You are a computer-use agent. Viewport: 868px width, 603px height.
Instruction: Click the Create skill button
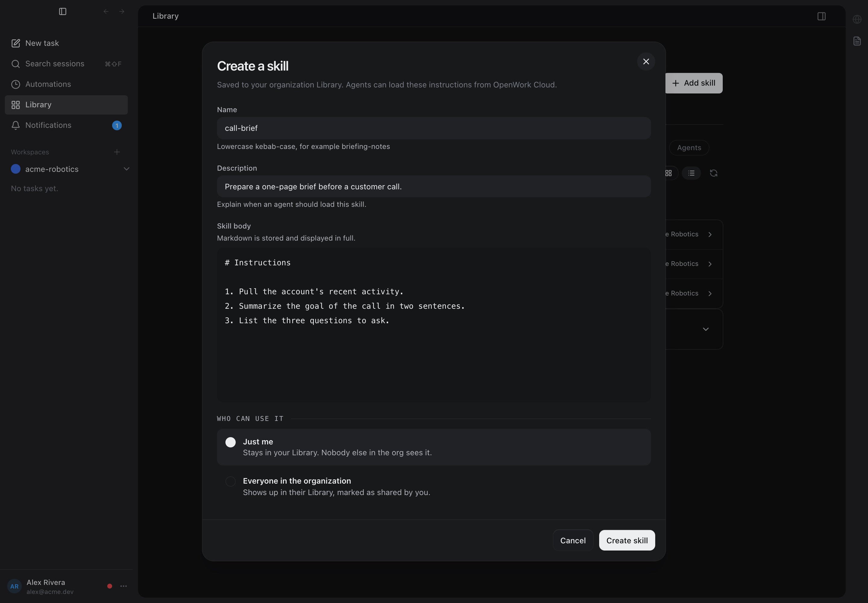pyautogui.click(x=627, y=540)
